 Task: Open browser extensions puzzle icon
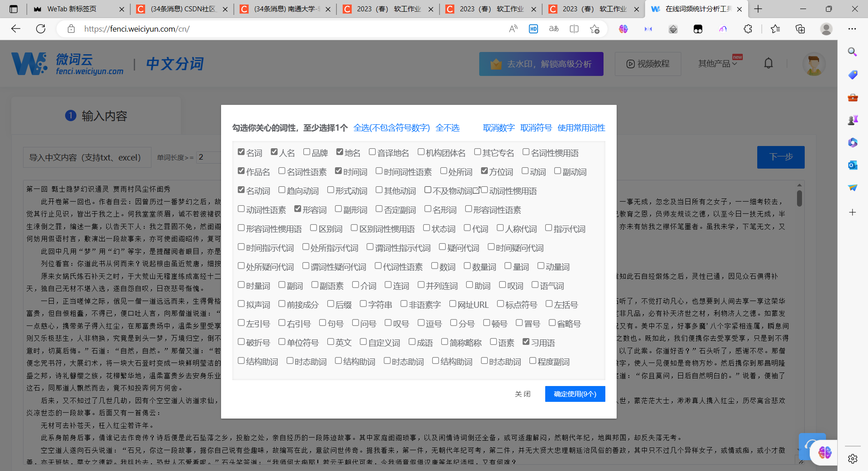tap(748, 29)
